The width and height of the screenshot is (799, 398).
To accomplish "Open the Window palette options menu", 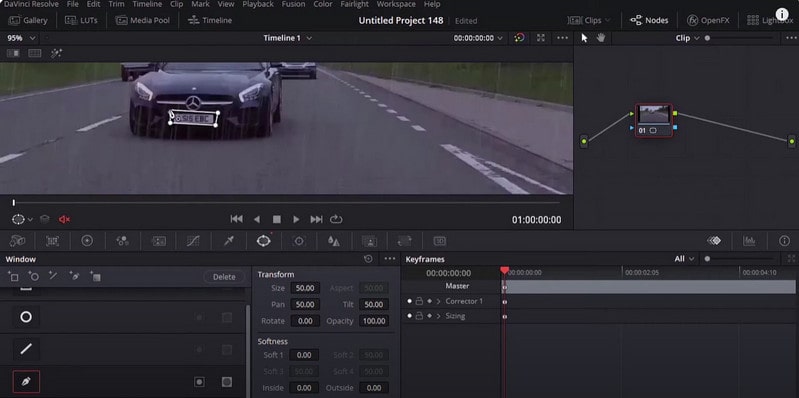I will [390, 259].
